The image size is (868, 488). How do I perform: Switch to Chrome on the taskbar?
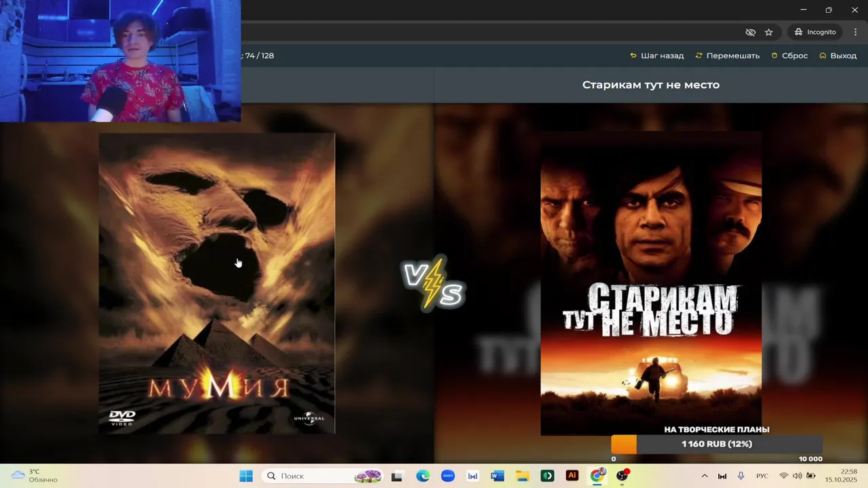(x=597, y=476)
